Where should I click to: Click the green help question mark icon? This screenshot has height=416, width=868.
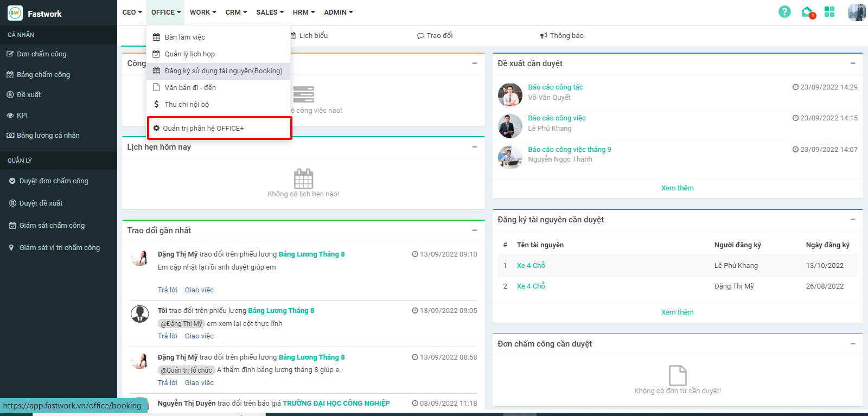point(784,12)
